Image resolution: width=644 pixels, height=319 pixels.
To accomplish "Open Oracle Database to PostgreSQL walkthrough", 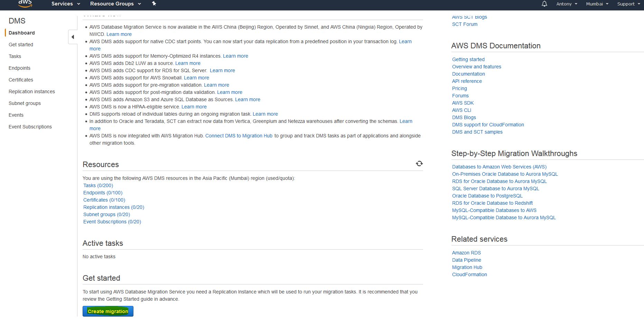I will [x=487, y=196].
